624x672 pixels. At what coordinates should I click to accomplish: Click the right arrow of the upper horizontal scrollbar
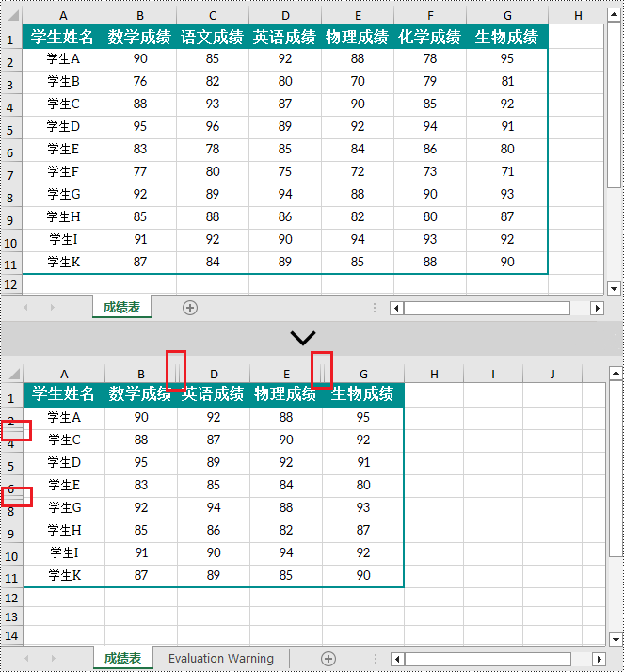click(x=597, y=308)
